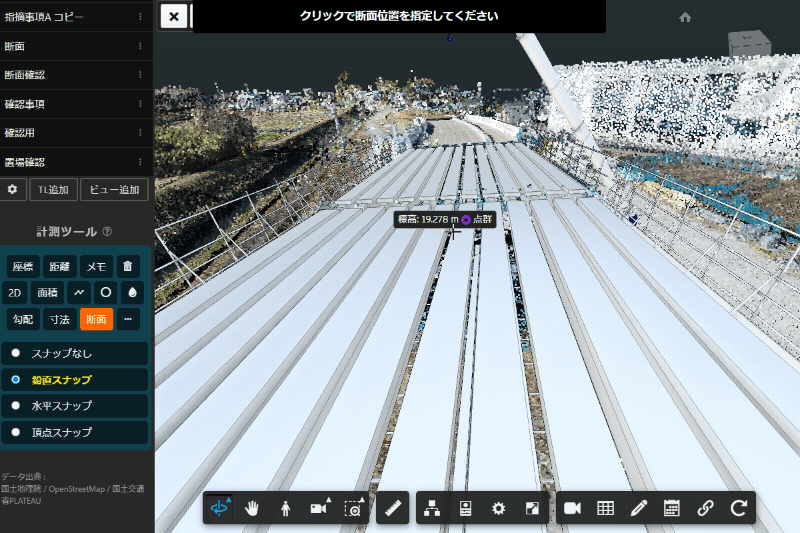Image resolution: width=800 pixels, height=533 pixels.
Task: Select スナップなし radio option
Action: click(x=16, y=353)
